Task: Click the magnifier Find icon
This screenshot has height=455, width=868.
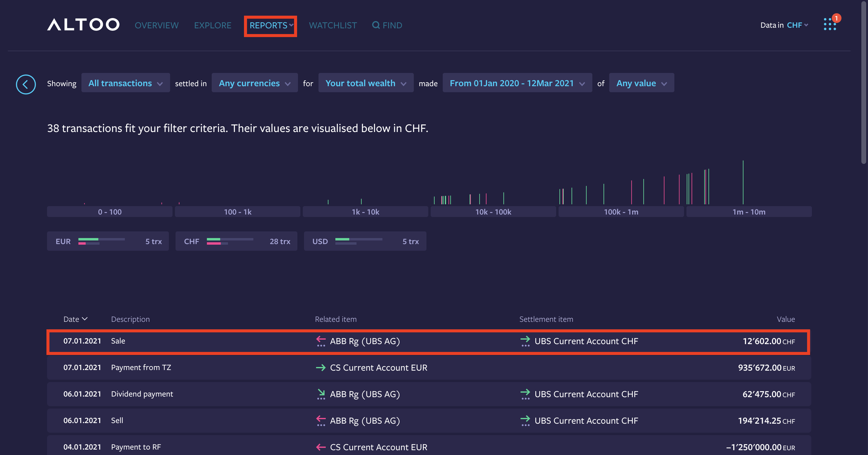Action: (x=376, y=25)
